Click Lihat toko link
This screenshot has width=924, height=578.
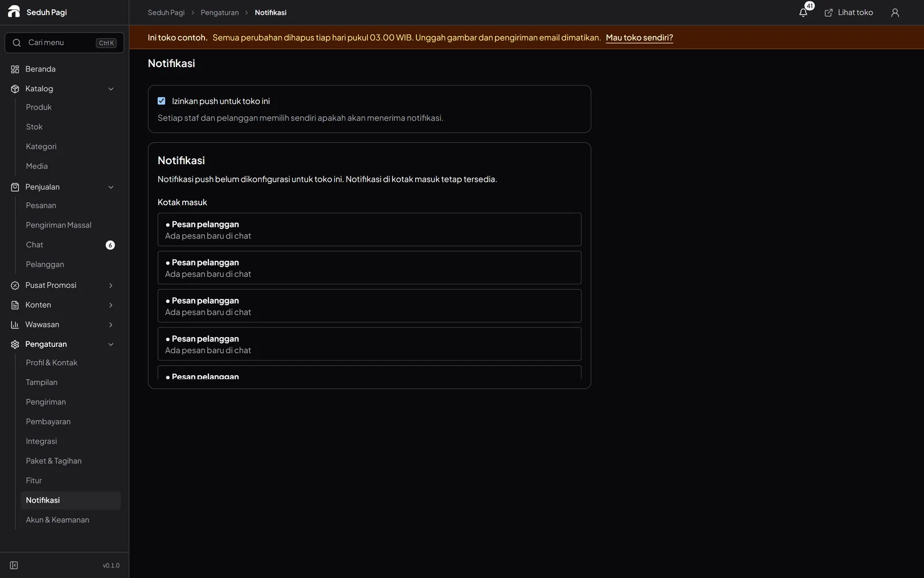(848, 13)
